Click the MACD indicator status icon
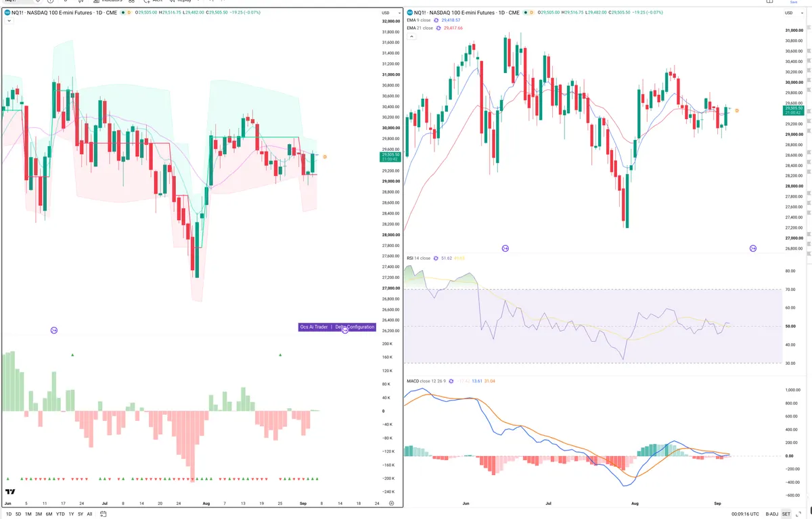This screenshot has width=812, height=519. (453, 382)
